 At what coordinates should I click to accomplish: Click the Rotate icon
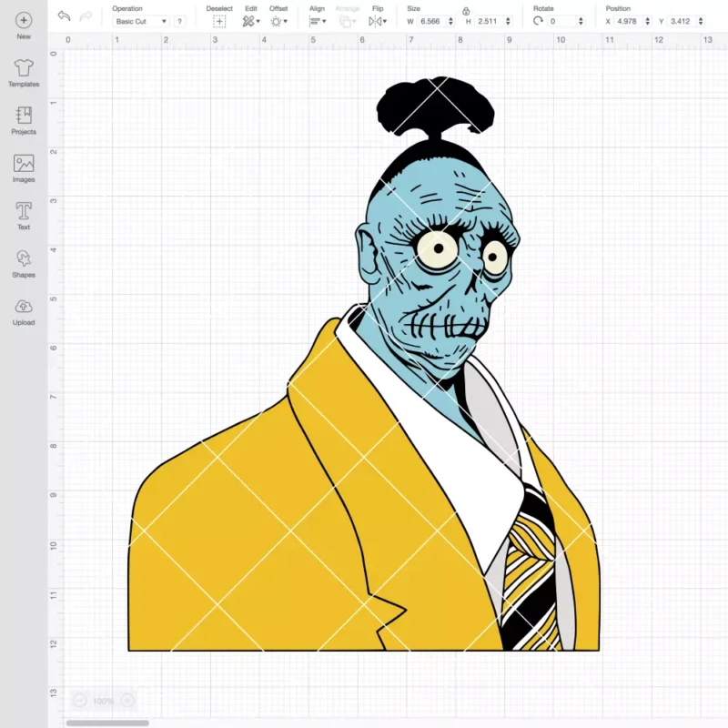(x=538, y=21)
